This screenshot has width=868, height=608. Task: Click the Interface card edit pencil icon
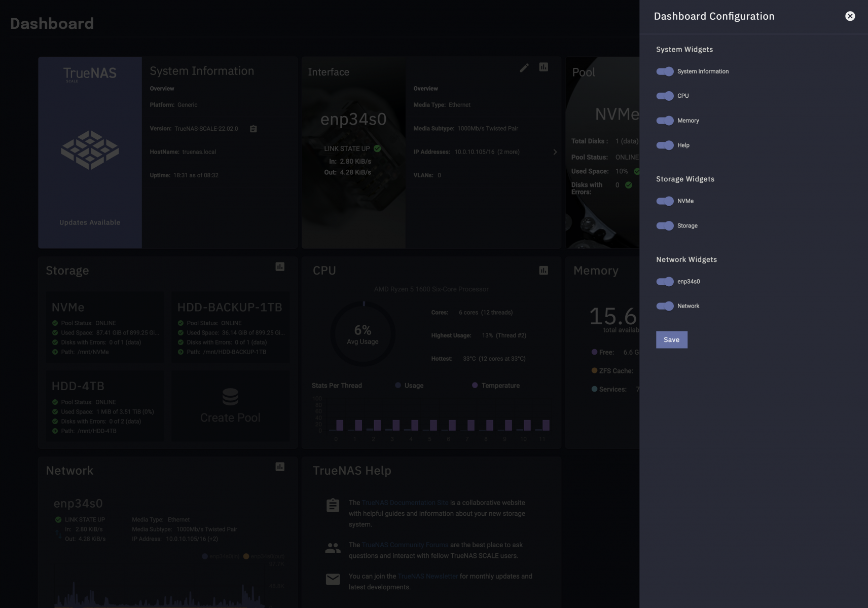pos(524,67)
